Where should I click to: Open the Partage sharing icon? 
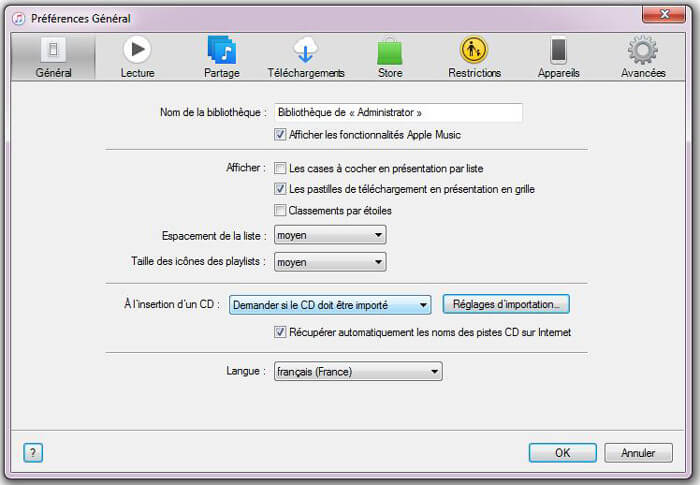[x=222, y=50]
